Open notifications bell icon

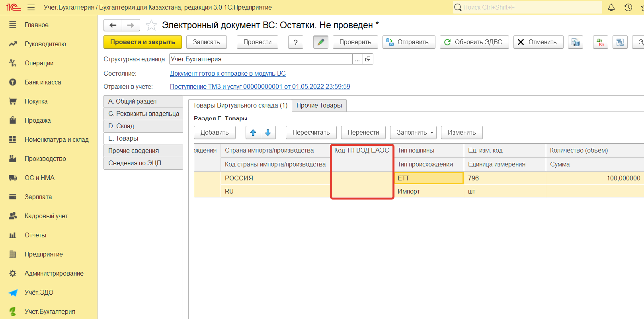tap(611, 7)
